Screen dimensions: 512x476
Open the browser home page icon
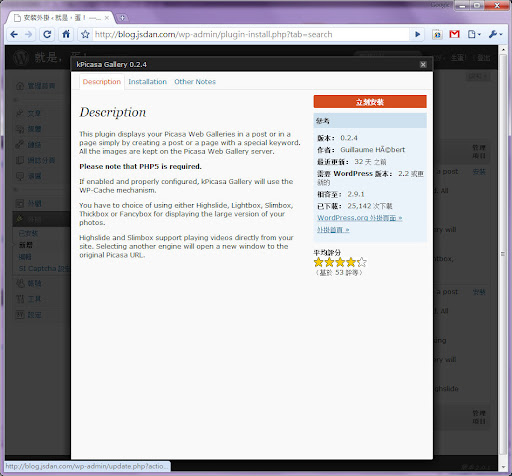pyautogui.click(x=66, y=34)
